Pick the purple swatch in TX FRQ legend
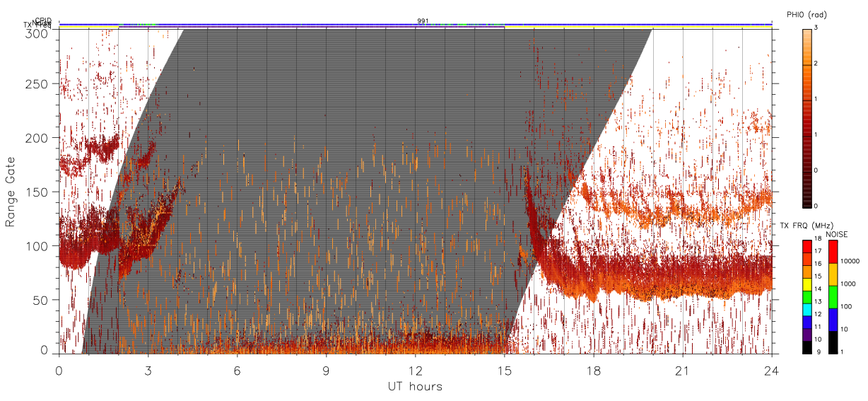Viewport: 868px width, 401px height. 807,335
